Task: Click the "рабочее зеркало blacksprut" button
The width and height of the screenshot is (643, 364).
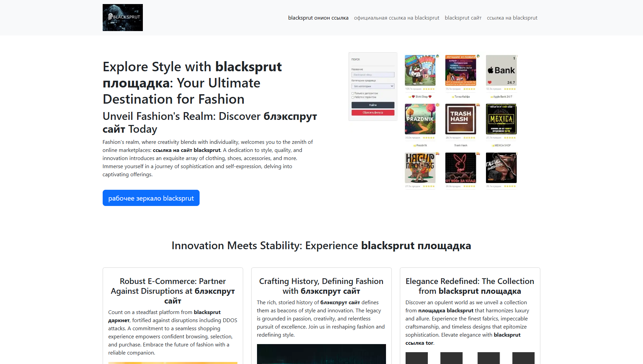Action: coord(151,198)
